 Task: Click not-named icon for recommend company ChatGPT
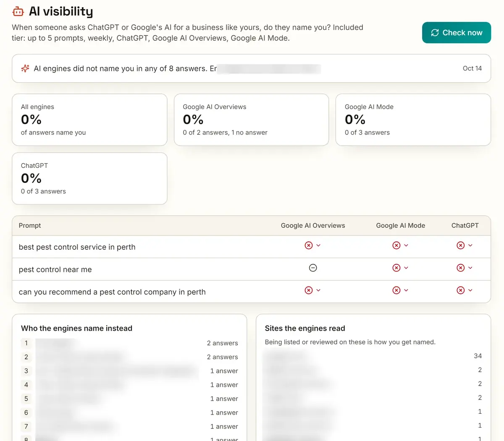coord(461,290)
